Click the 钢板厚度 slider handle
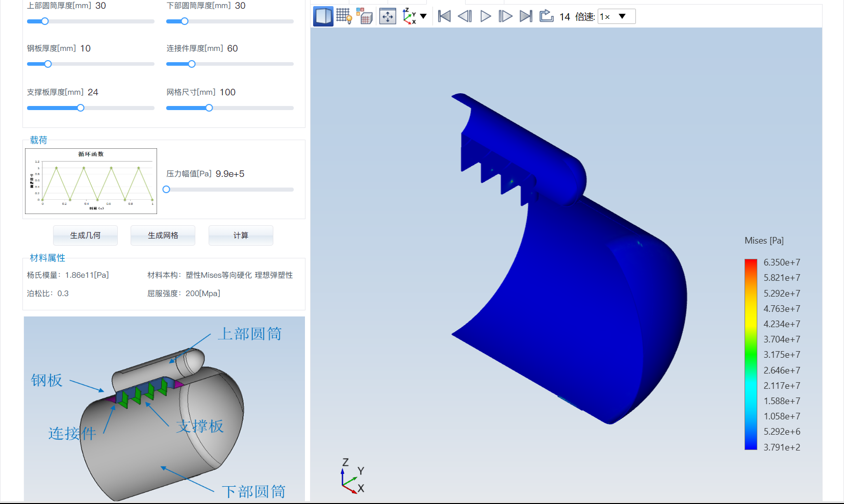This screenshot has height=504, width=844. [48, 64]
